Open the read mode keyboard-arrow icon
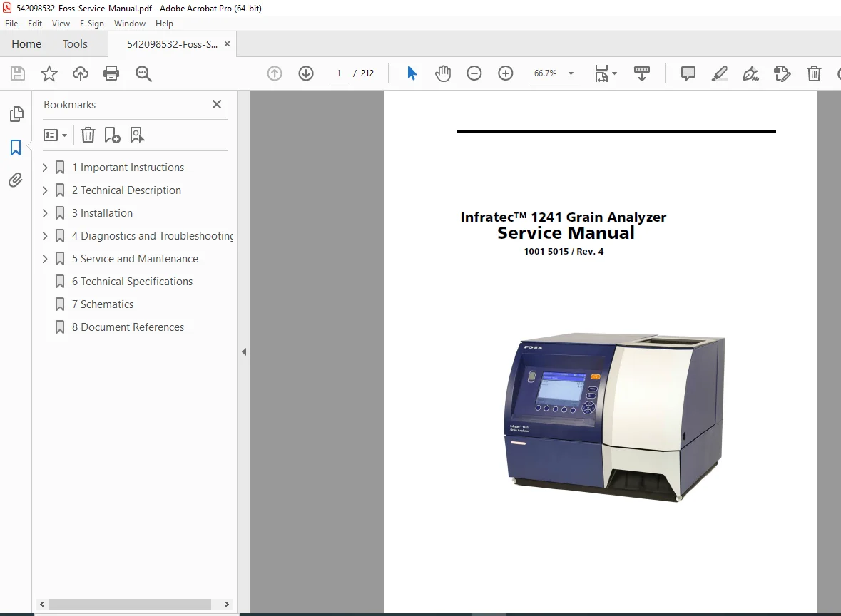 (x=641, y=73)
